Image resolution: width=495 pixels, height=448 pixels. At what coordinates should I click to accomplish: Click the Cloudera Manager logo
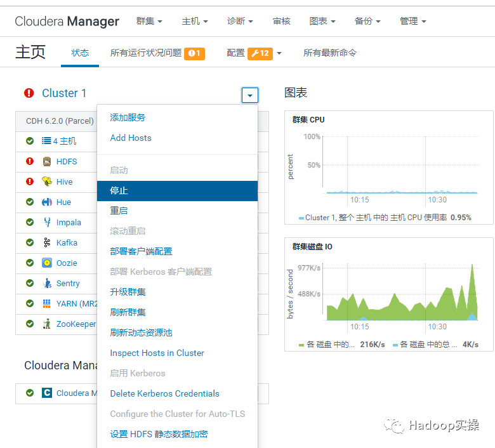pyautogui.click(x=67, y=22)
